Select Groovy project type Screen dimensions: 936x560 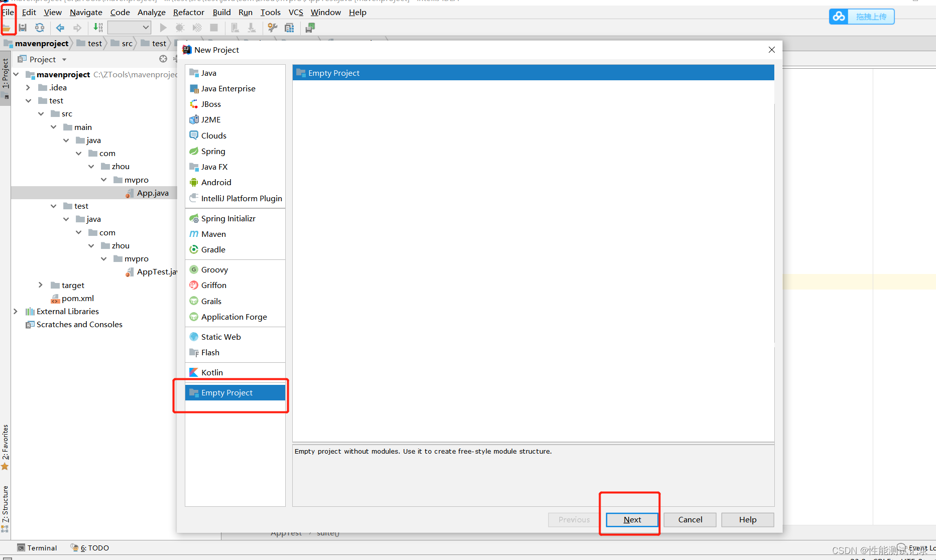tap(235, 270)
